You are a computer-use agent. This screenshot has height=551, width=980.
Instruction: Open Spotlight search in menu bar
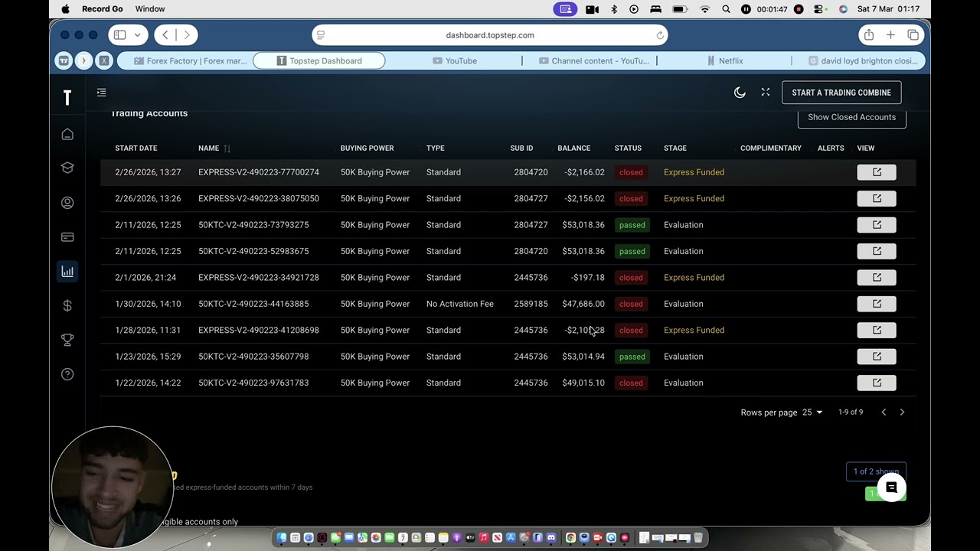726,9
